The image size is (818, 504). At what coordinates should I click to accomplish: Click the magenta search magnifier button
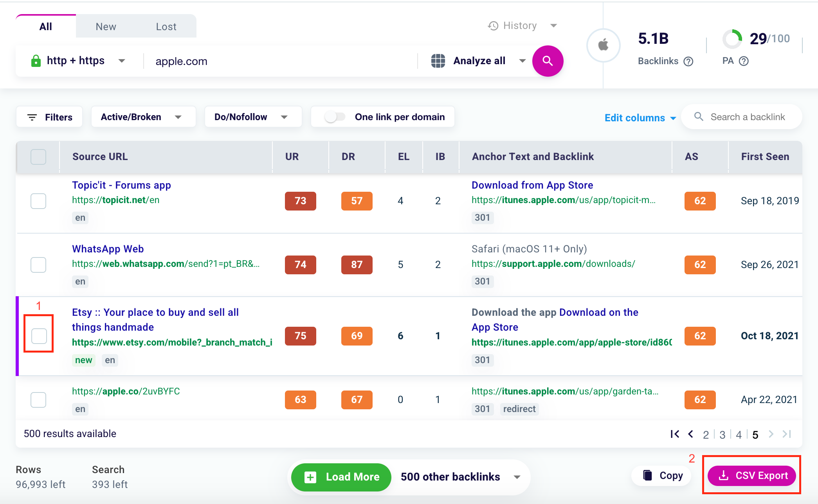(548, 61)
